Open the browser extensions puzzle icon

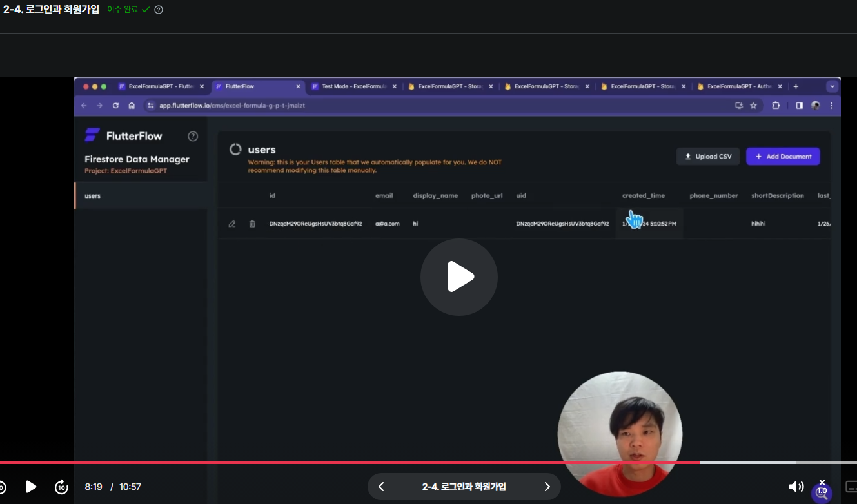[x=776, y=106]
